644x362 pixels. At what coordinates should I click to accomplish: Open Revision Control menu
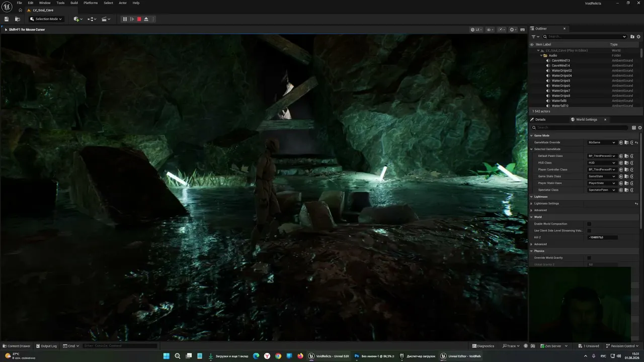tap(622, 346)
